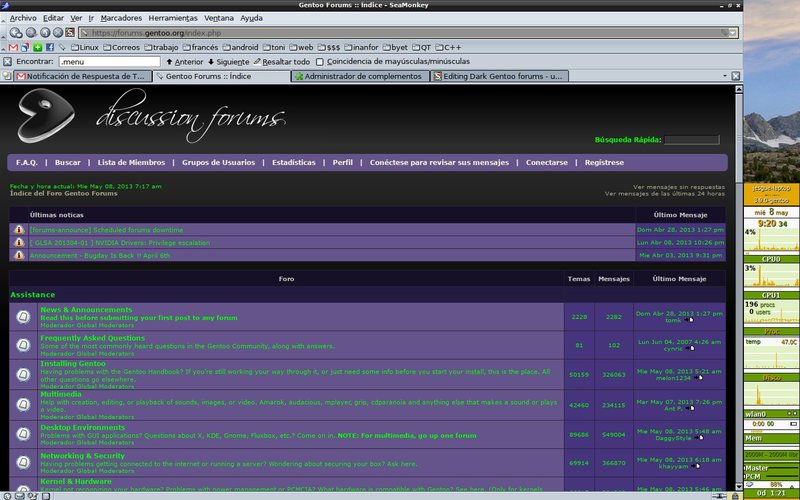Screen dimensions: 800x500
Task: Open the Linux bookmarks folder
Action: tap(85, 47)
